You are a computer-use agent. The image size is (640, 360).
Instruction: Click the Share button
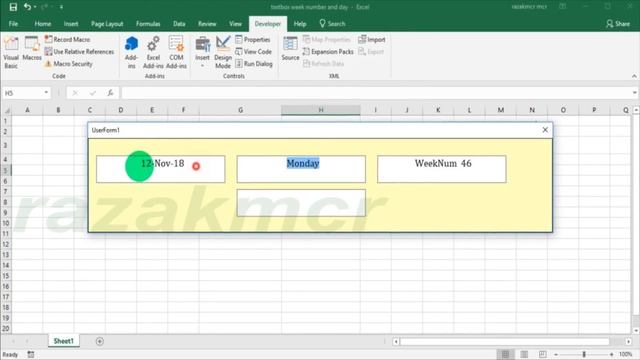(618, 24)
